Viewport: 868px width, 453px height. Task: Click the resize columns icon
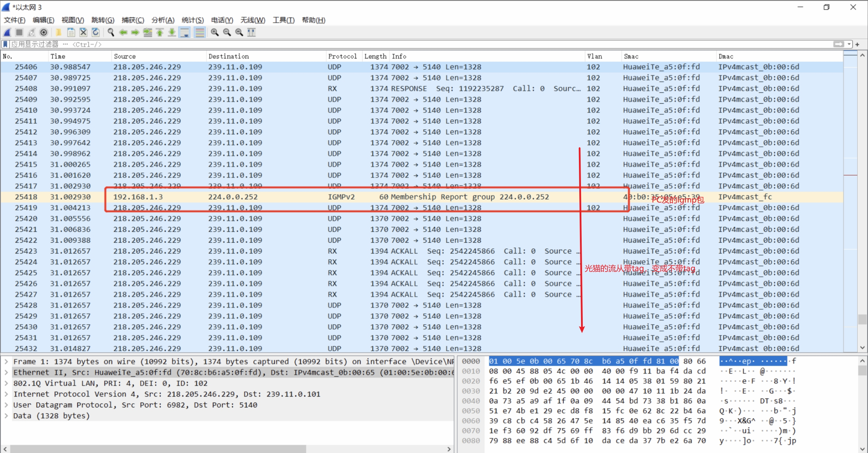[x=251, y=33]
